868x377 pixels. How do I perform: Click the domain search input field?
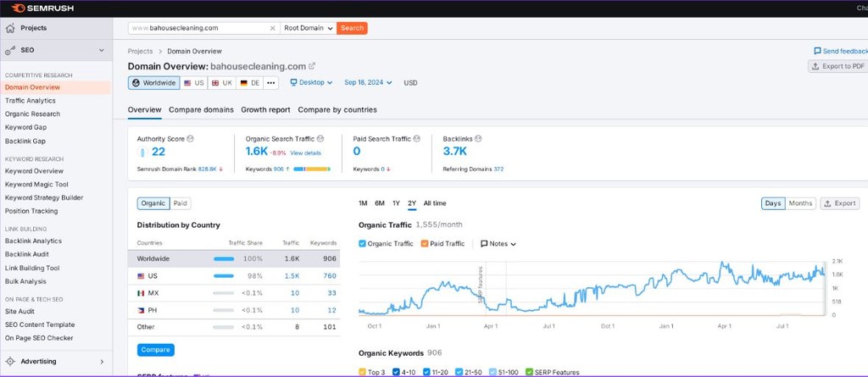point(203,28)
